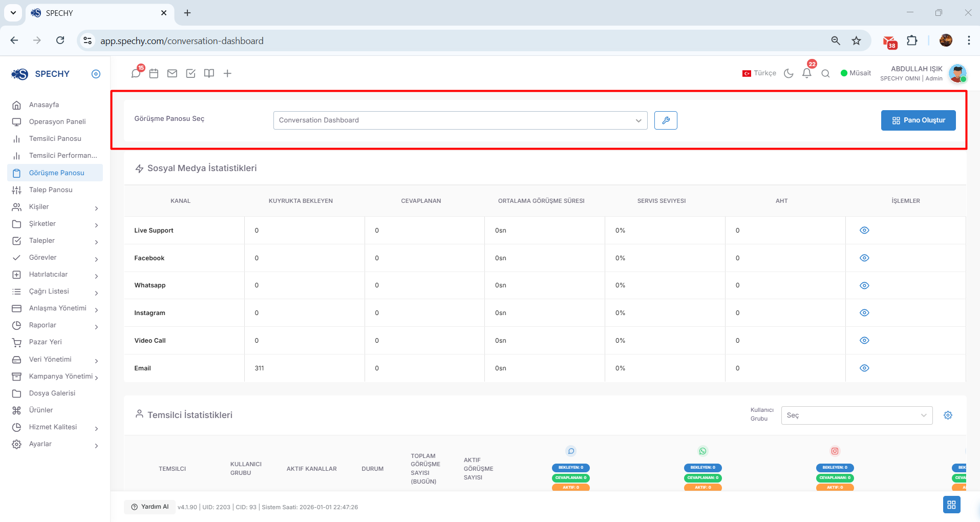Open the Temsilci İstatistikleri settings gear

(x=948, y=415)
